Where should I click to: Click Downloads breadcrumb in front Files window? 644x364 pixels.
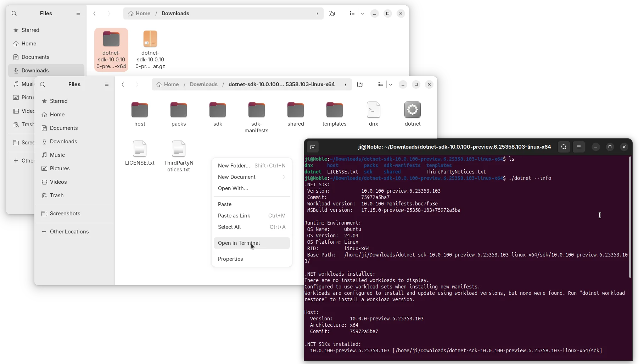coord(204,84)
